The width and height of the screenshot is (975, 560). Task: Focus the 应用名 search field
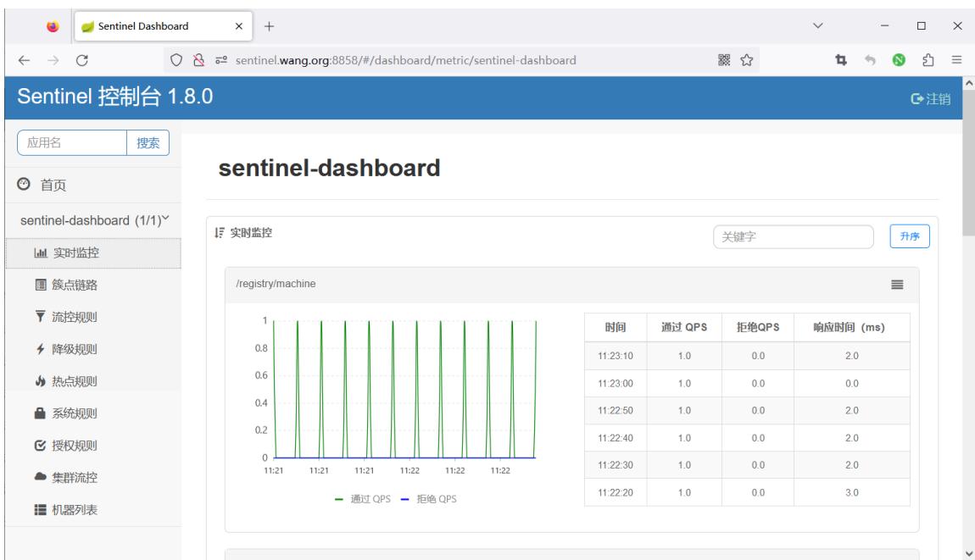pos(72,142)
